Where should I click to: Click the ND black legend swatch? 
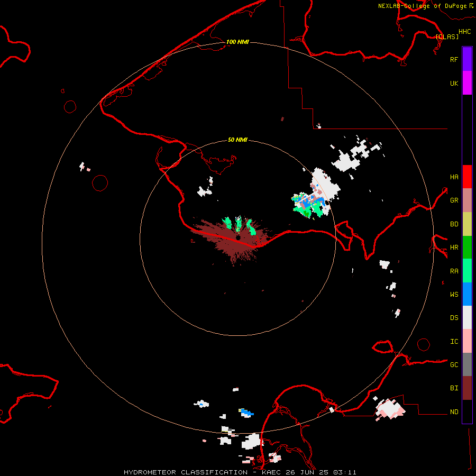(467, 411)
